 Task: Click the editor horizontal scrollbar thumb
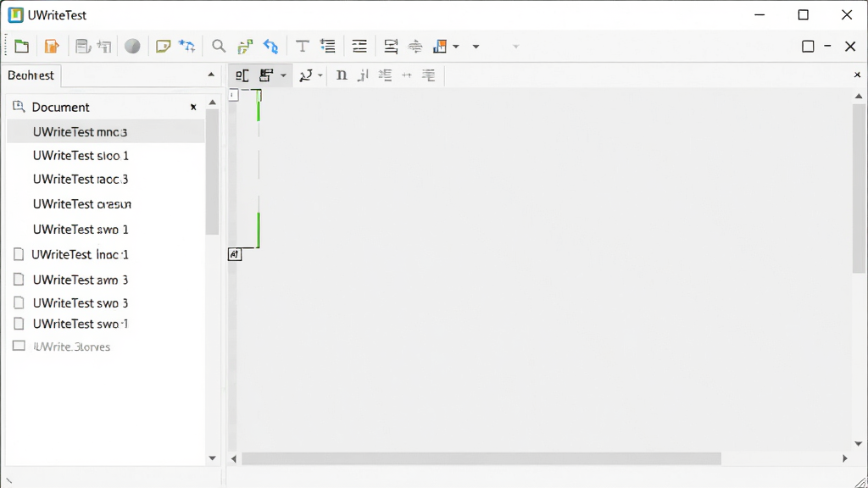[x=481, y=458]
